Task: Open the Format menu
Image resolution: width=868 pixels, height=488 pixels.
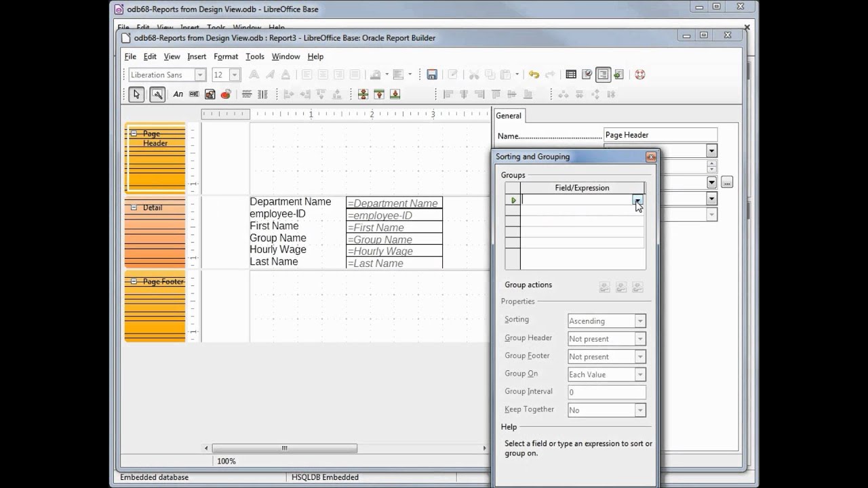Action: (x=226, y=57)
